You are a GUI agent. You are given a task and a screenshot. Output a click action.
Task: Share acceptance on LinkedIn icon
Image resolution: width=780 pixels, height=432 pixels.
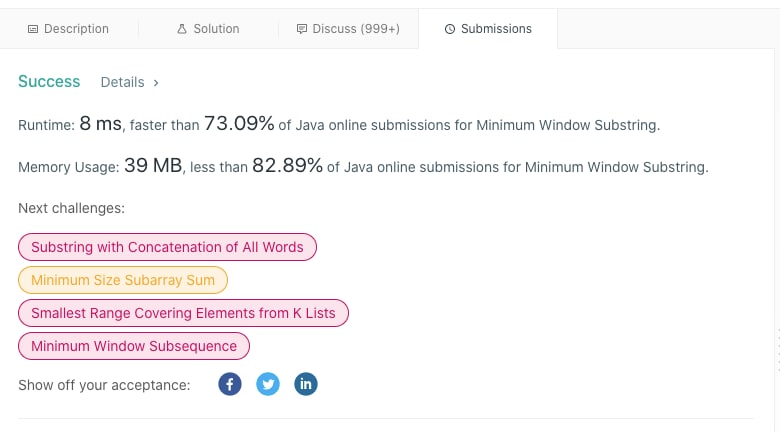click(x=305, y=384)
